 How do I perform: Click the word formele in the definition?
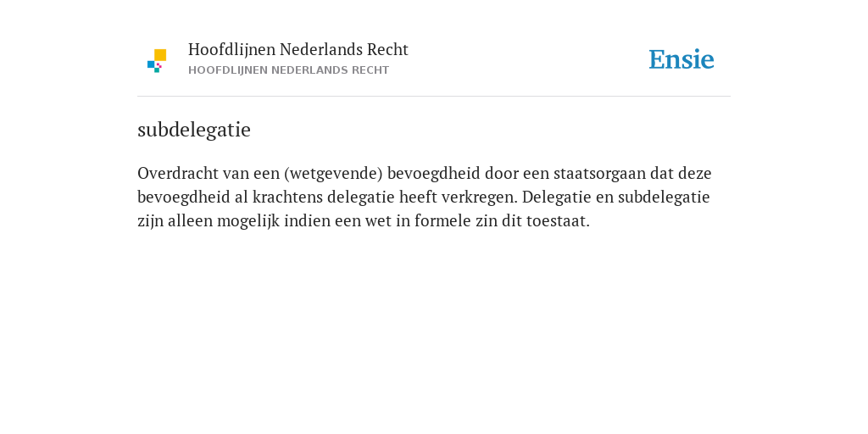(x=442, y=221)
